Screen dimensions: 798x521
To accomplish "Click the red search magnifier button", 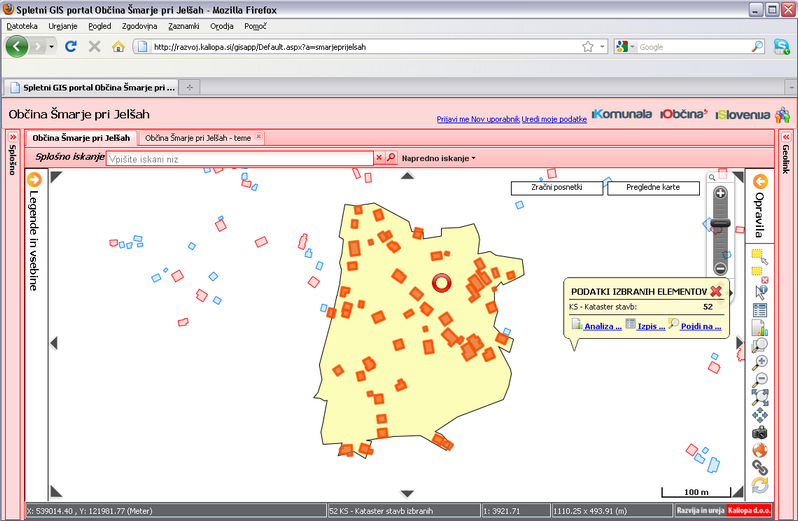I will tap(391, 158).
